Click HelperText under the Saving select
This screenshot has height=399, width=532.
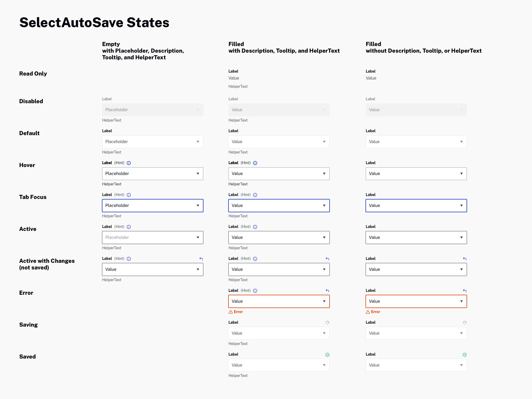[x=238, y=343]
